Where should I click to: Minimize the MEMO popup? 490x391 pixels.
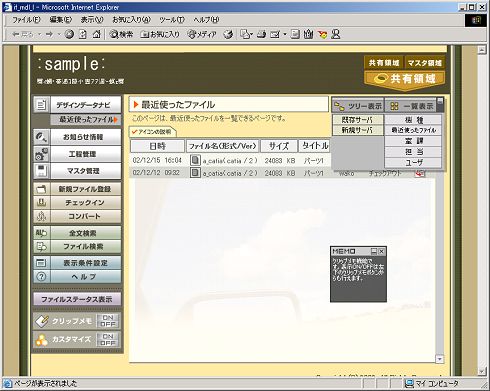(x=374, y=251)
